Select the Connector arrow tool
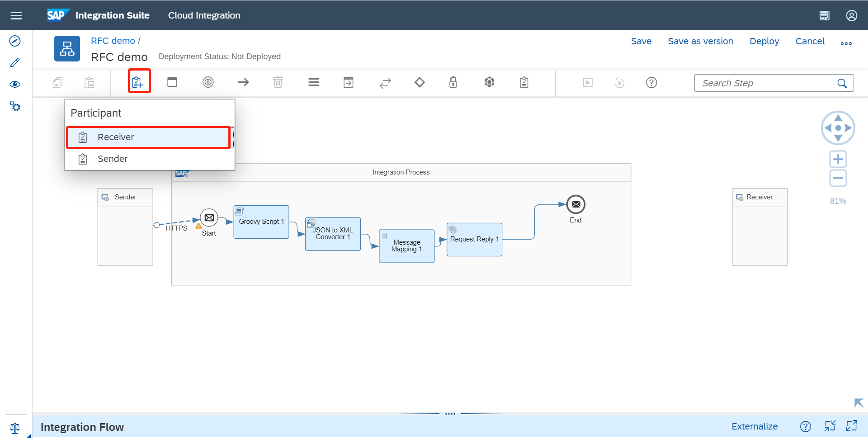The height and width of the screenshot is (439, 868). pyautogui.click(x=243, y=82)
